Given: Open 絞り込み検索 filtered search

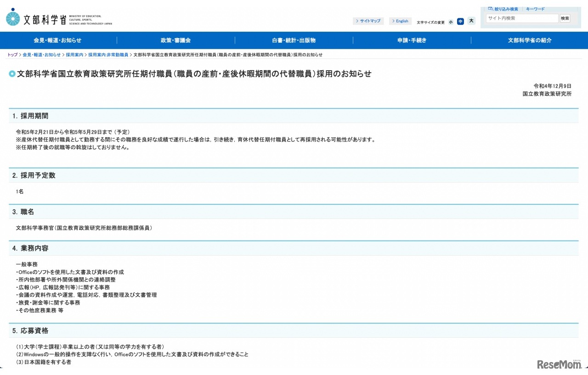Looking at the screenshot, I should 503,9.
